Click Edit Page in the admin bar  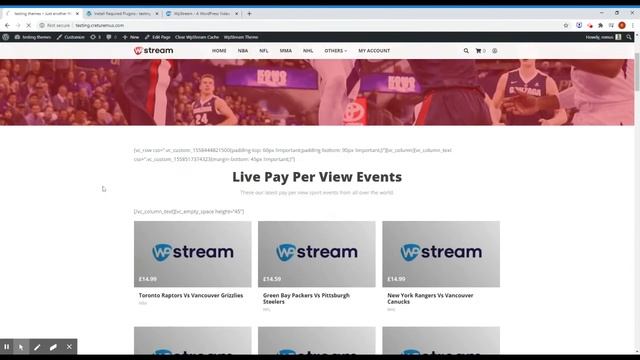(158, 37)
